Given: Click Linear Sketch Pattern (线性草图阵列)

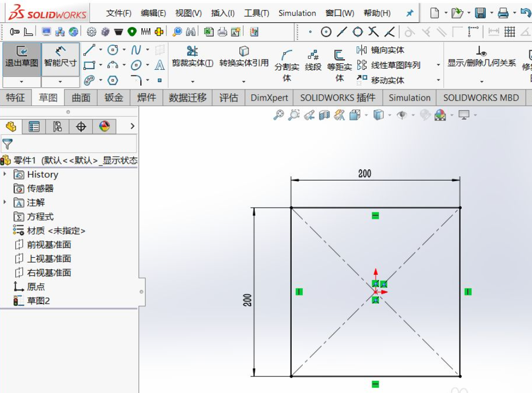Looking at the screenshot, I should tap(389, 65).
